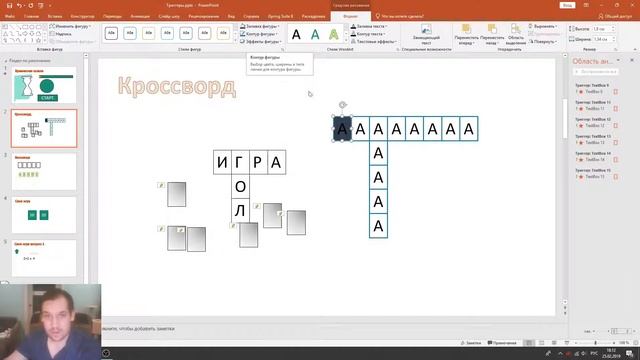Switch to the Анимация ribbon tab
This screenshot has height=360, width=640.
[140, 16]
